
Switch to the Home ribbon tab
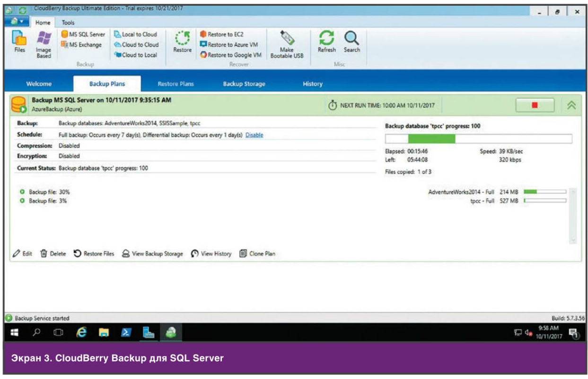(x=44, y=22)
